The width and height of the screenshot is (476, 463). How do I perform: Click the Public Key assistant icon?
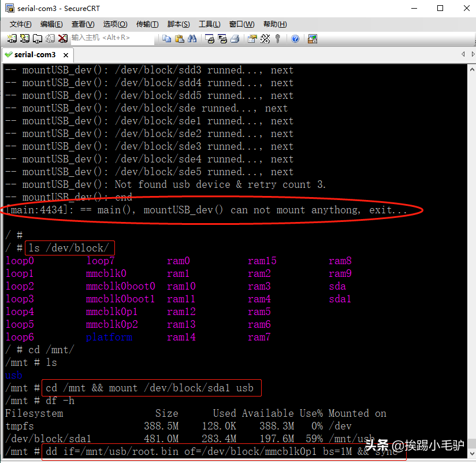point(277,39)
